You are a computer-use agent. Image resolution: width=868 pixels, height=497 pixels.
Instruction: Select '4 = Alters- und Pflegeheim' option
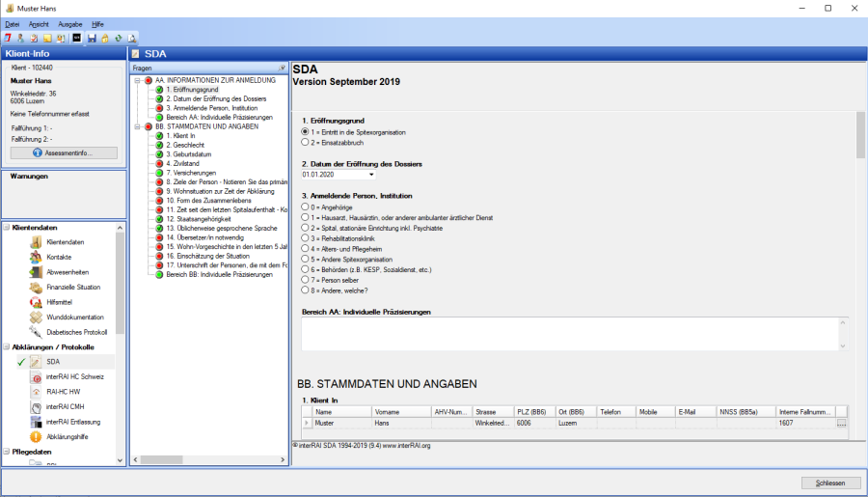click(x=306, y=248)
